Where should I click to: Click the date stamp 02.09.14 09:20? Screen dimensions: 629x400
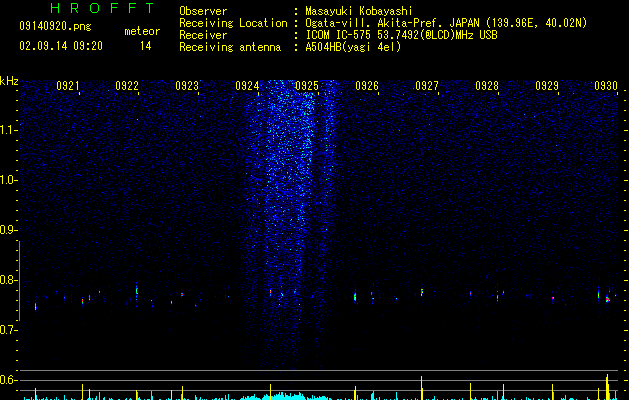click(x=61, y=46)
